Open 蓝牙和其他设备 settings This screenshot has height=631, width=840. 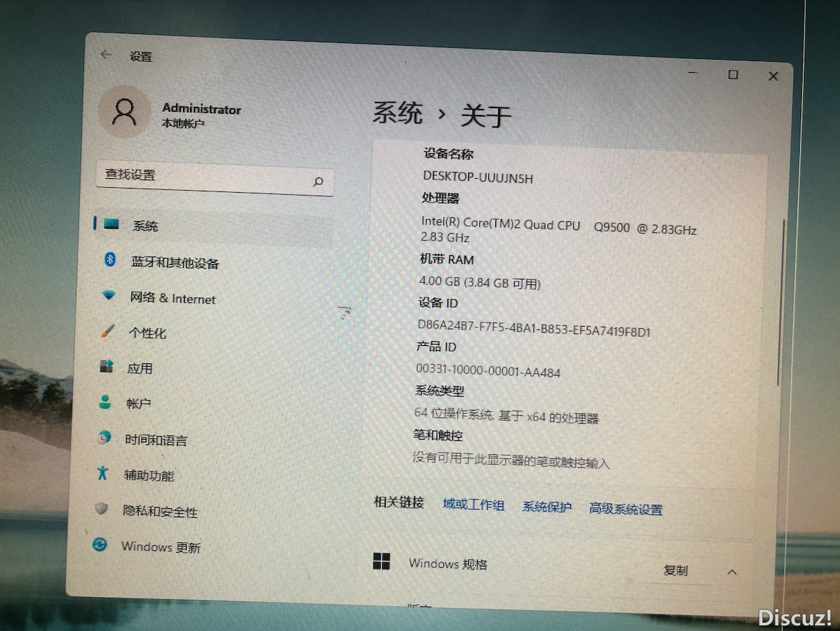(x=175, y=263)
